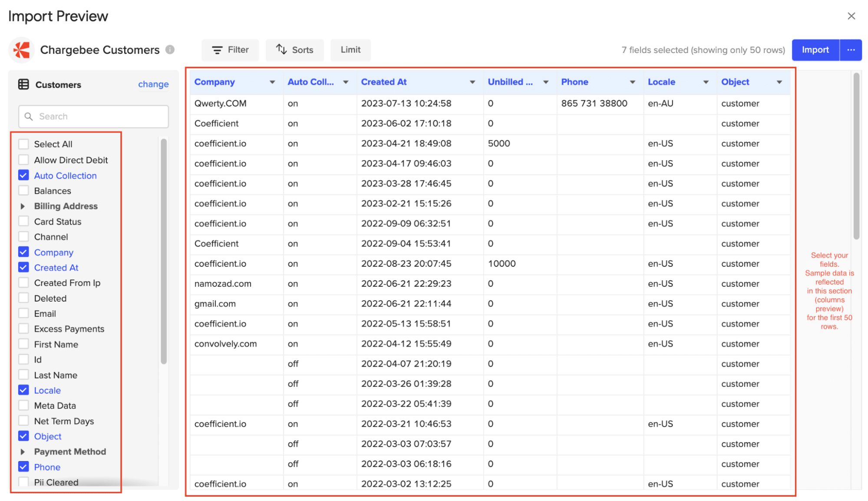Check the Card Status field
The height and width of the screenshot is (501, 868).
[x=23, y=222]
